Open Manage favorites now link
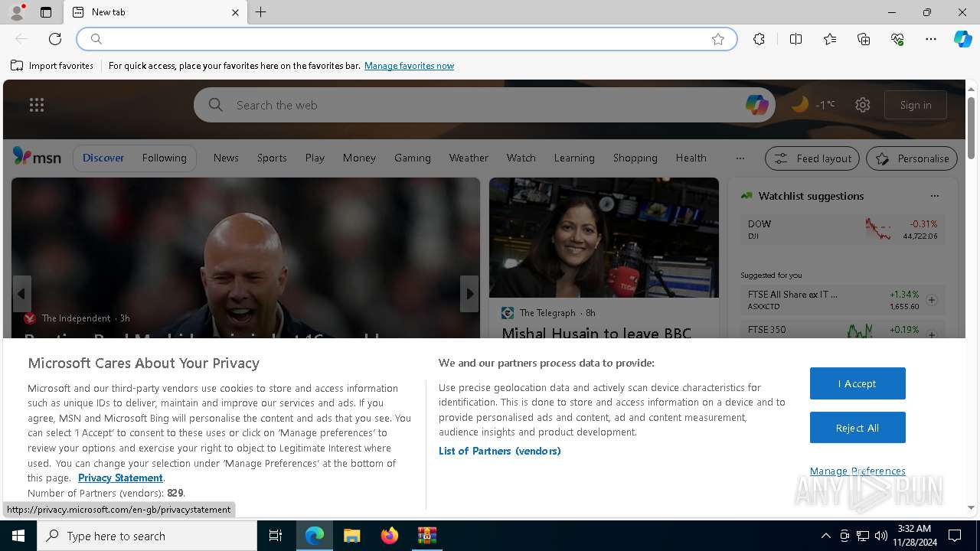The height and width of the screenshot is (551, 980). [409, 66]
